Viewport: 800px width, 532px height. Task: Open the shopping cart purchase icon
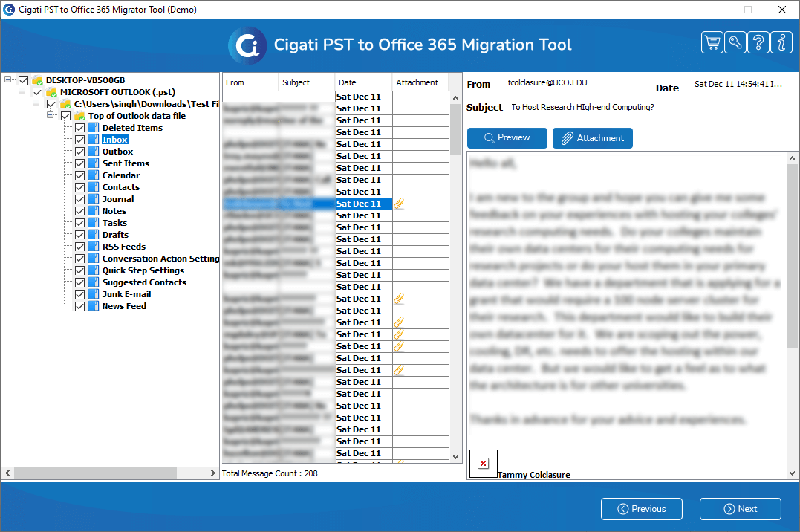point(712,42)
